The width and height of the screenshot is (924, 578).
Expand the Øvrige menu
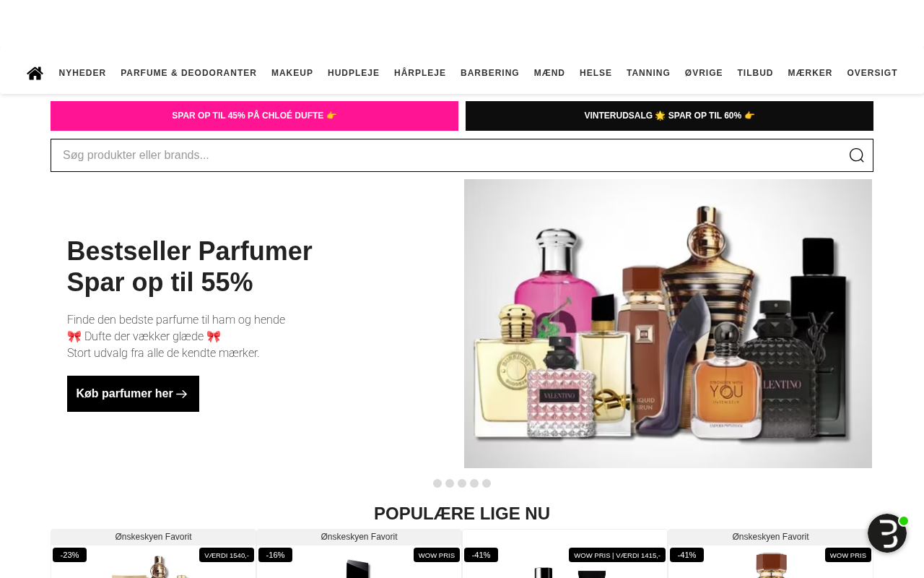(x=704, y=73)
